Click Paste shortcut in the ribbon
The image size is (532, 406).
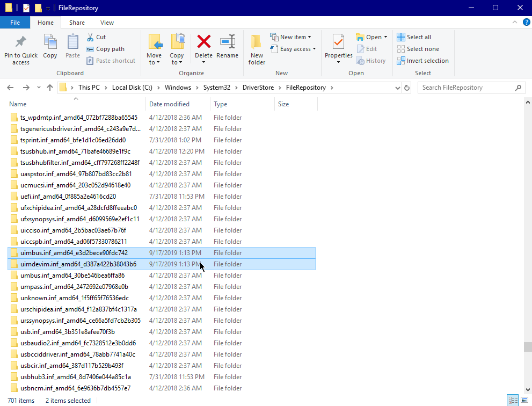click(x=111, y=61)
